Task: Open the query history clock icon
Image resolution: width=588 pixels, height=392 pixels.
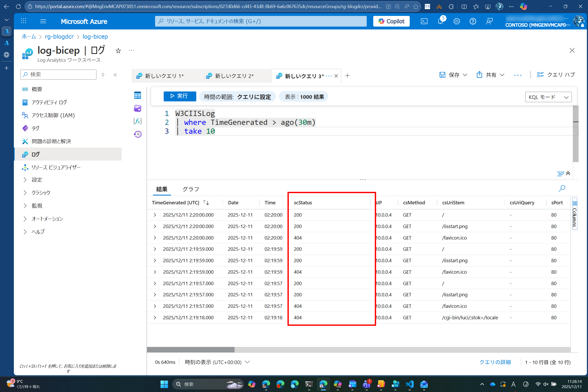Action: tap(138, 134)
